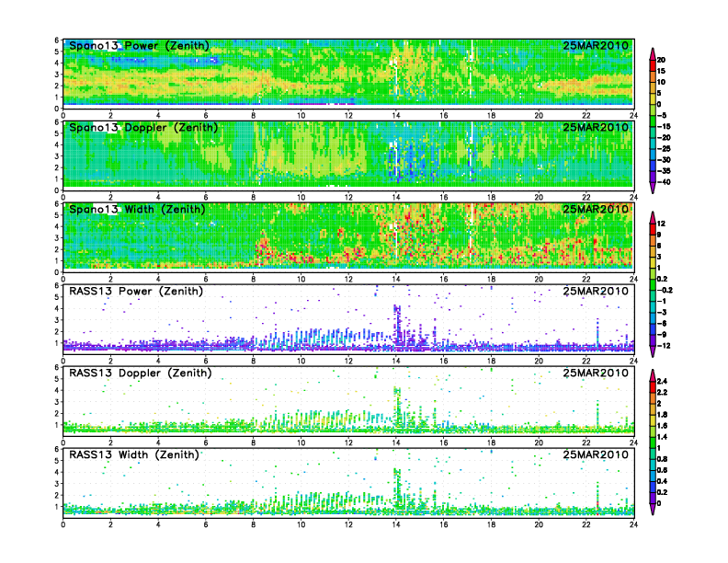Click the 25MAR2010 date in the RASS13 Width panel

[596, 454]
